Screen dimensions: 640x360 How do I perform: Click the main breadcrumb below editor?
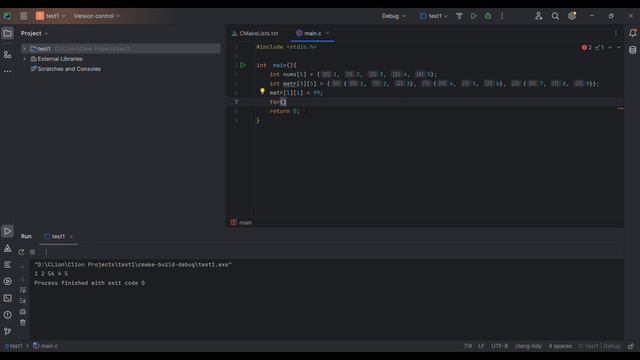point(241,222)
